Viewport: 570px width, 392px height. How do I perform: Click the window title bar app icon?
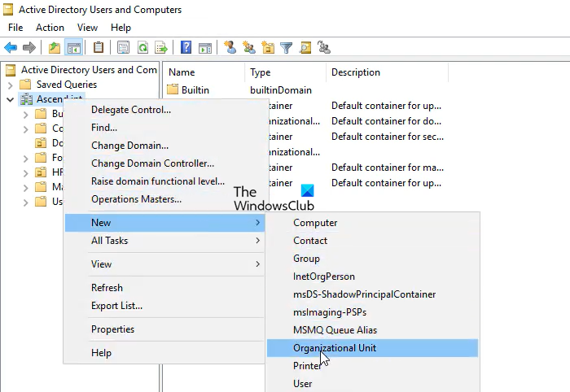tap(8, 10)
